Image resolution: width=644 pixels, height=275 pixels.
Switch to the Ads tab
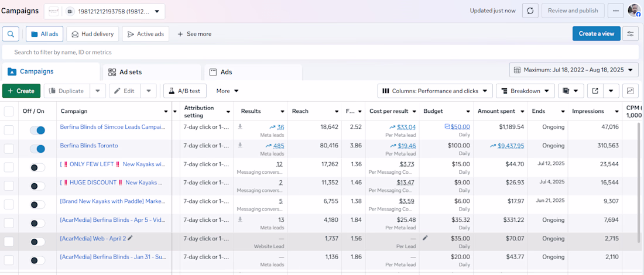coord(253,72)
